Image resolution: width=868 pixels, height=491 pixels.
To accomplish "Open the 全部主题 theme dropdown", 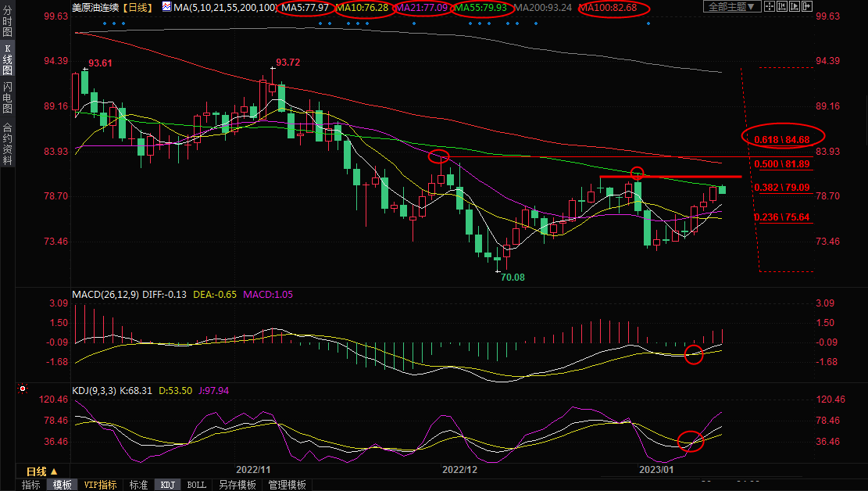I will click(x=730, y=7).
